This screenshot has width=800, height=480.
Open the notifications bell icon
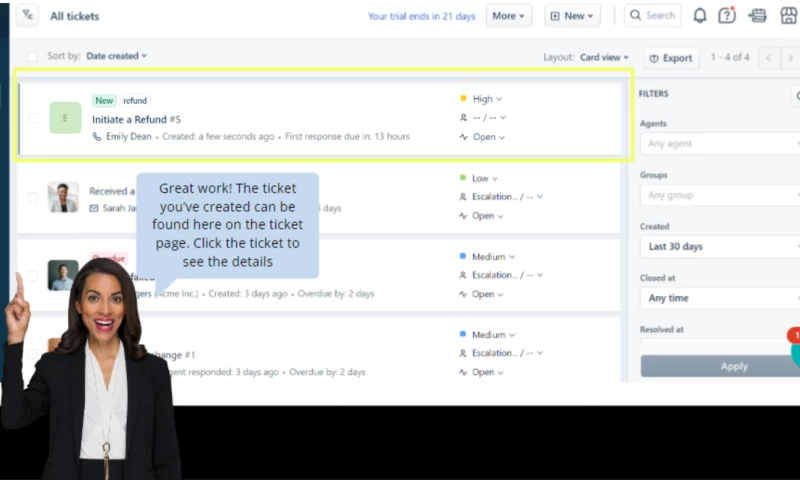tap(700, 16)
